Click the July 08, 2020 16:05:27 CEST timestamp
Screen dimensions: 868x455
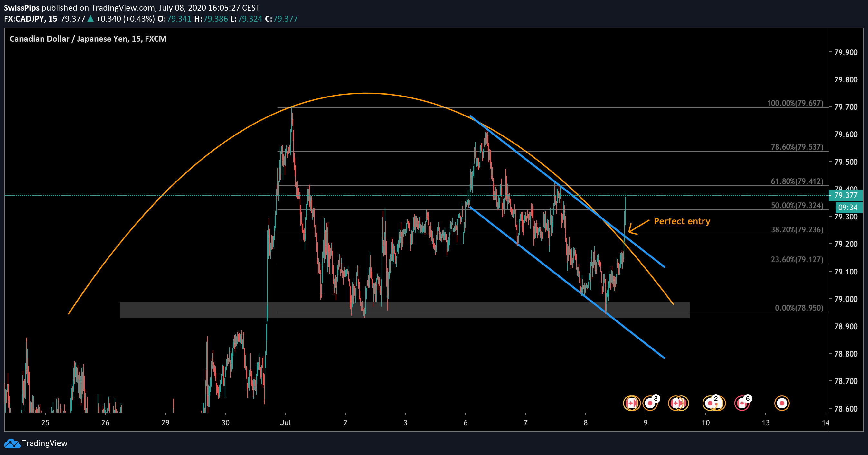point(209,8)
